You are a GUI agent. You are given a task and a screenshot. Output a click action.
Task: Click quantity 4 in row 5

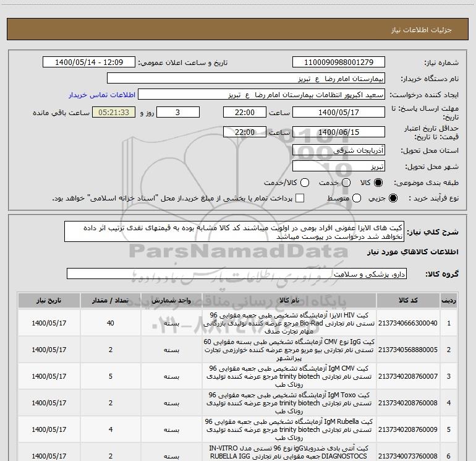(x=110, y=429)
